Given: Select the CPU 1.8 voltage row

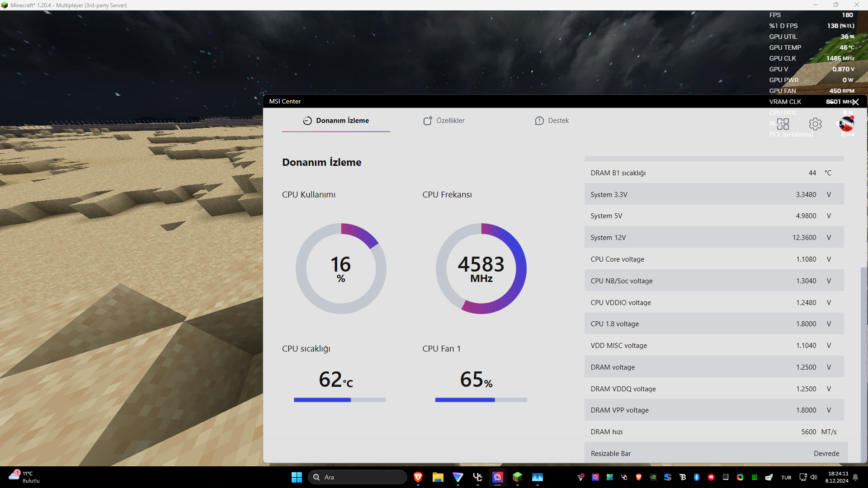Looking at the screenshot, I should click(x=714, y=324).
